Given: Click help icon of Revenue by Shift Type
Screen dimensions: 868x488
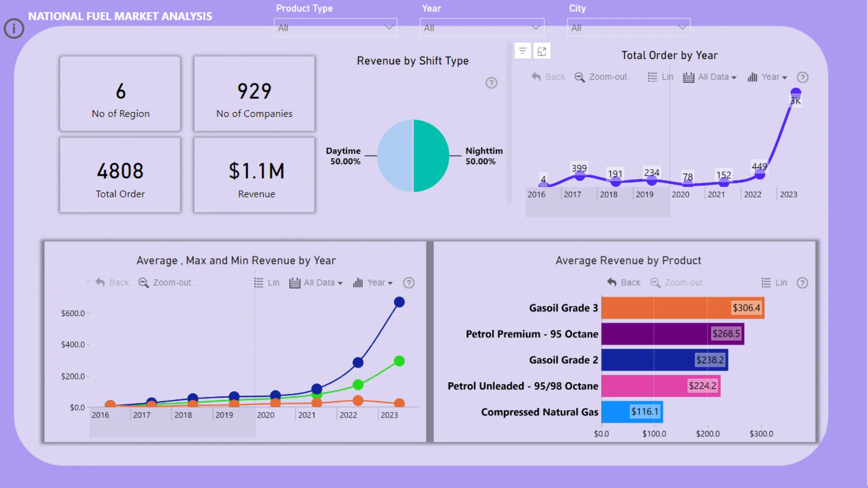Looking at the screenshot, I should 491,83.
